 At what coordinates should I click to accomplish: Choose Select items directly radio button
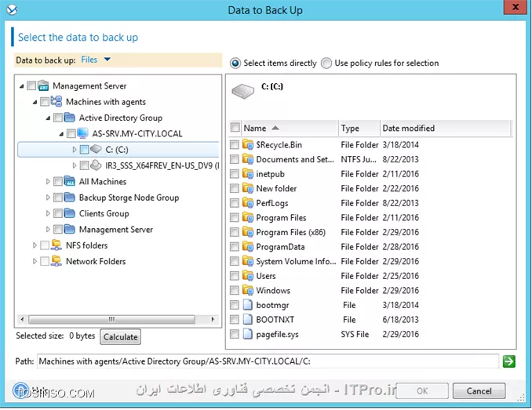[235, 63]
